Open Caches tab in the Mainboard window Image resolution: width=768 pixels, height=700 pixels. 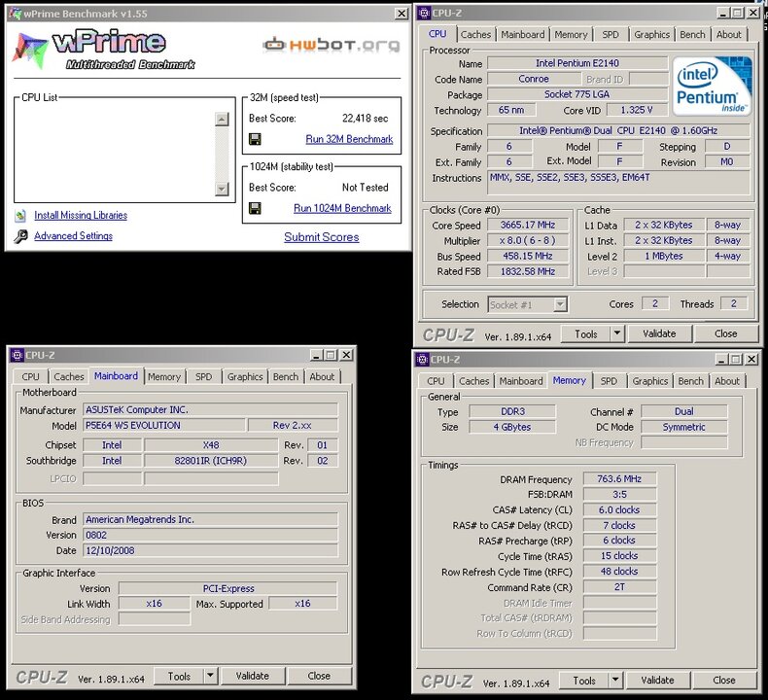(x=69, y=376)
